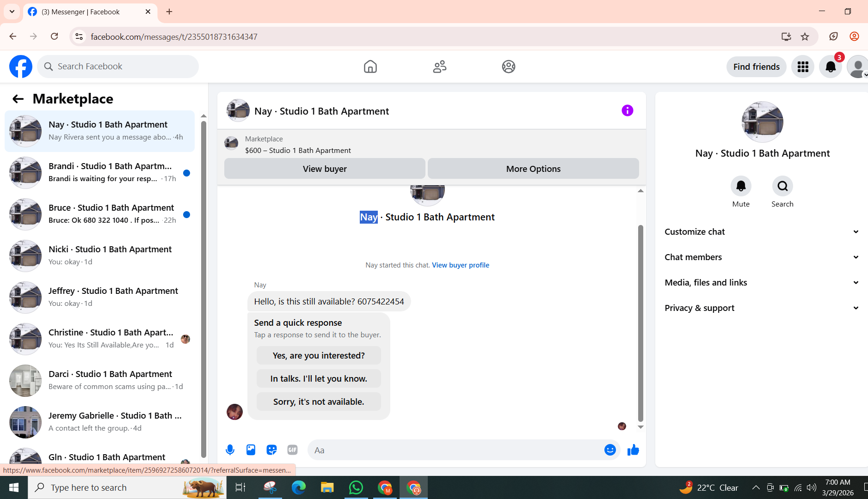This screenshot has width=868, height=499.
Task: Click the Search Facebook field
Action: 118,67
